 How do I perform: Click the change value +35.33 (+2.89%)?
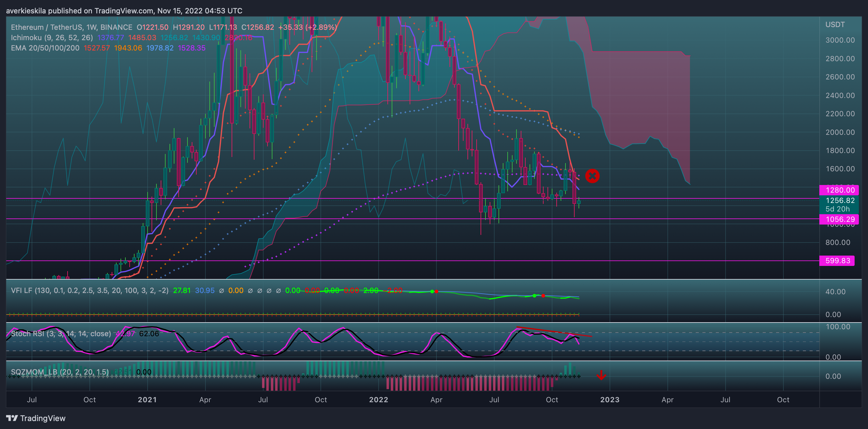307,27
